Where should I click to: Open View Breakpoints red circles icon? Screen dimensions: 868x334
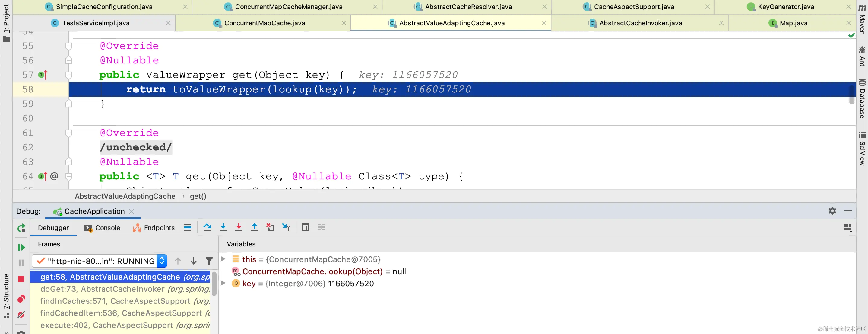tap(21, 299)
